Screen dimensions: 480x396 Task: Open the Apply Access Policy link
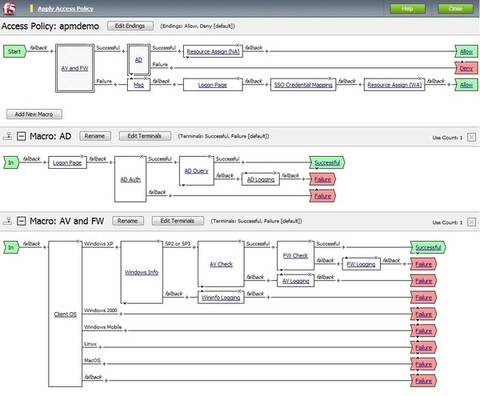coord(66,9)
